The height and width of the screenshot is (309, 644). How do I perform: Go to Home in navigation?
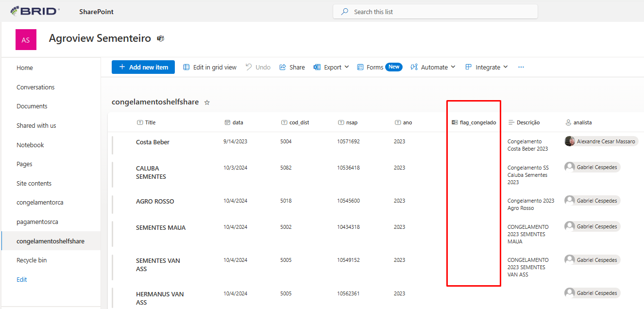(x=25, y=68)
